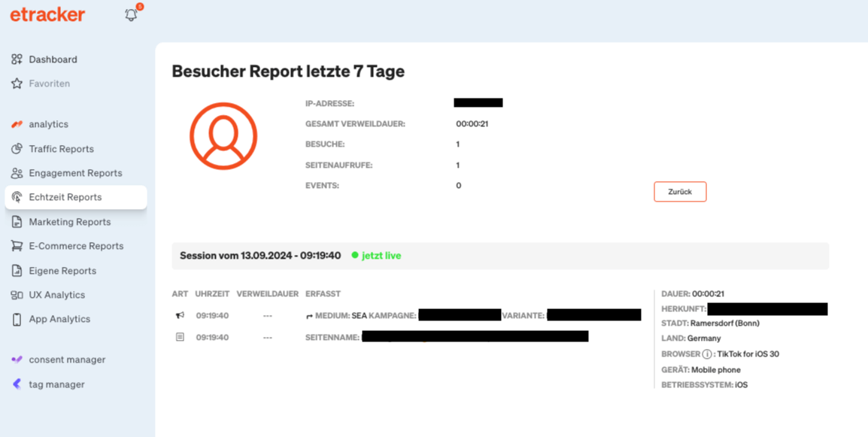Select the analytics section icon
Screen dimensions: 868x437
click(x=17, y=124)
